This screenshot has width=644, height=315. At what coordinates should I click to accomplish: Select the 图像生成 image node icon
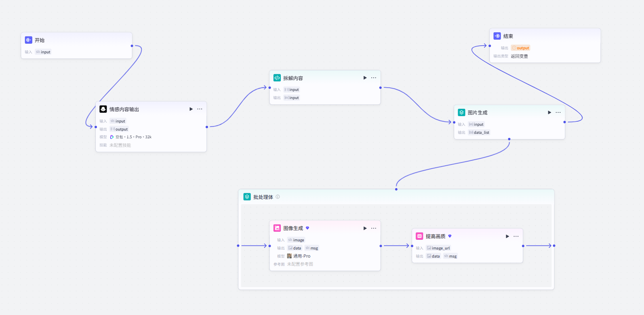[277, 228]
